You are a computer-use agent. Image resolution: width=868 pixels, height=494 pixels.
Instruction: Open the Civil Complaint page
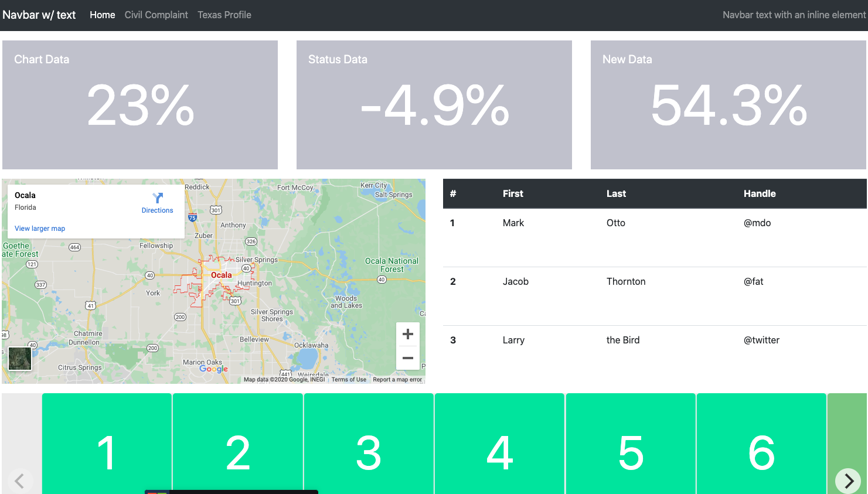156,15
